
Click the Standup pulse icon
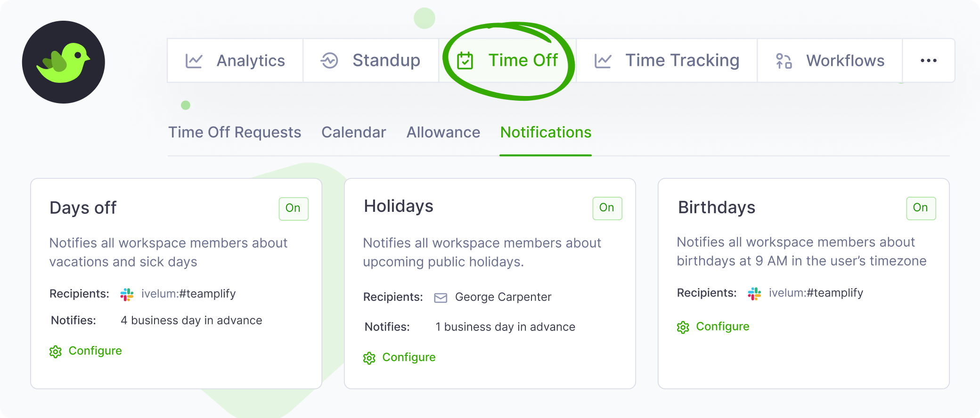point(329,61)
